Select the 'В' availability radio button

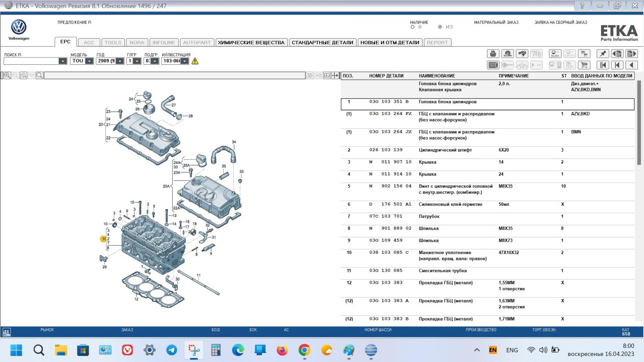click(413, 27)
